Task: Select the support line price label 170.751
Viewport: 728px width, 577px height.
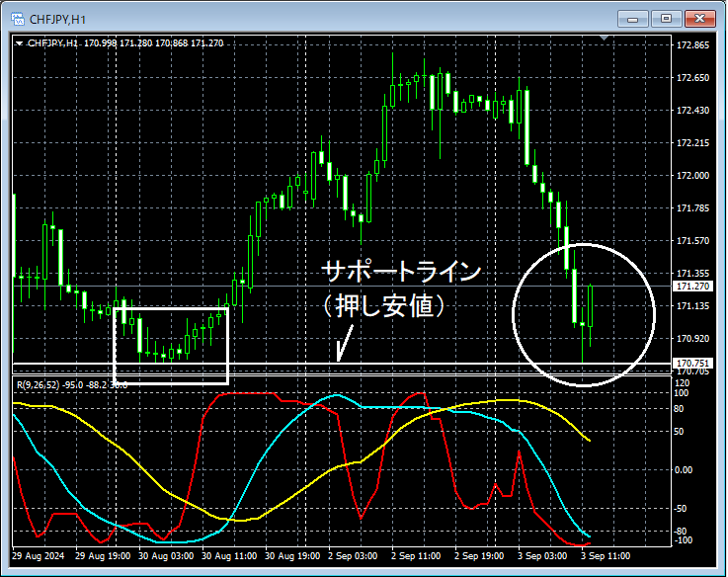Action: pos(692,363)
